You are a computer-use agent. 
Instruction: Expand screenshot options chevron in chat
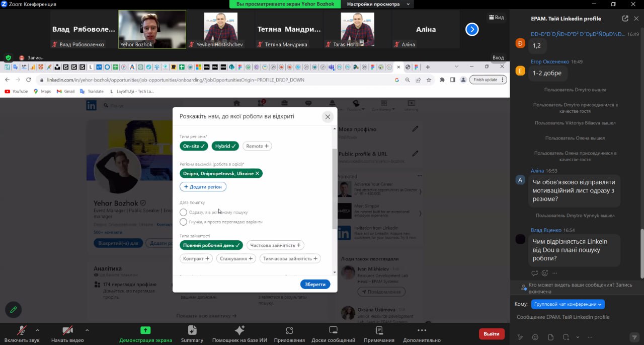pos(578,337)
